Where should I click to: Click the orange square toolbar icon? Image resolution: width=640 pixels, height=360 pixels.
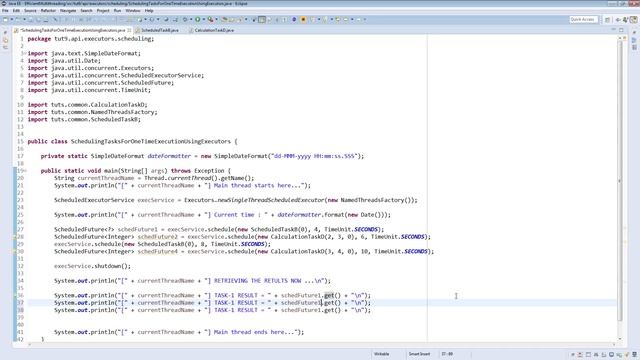coord(303,19)
